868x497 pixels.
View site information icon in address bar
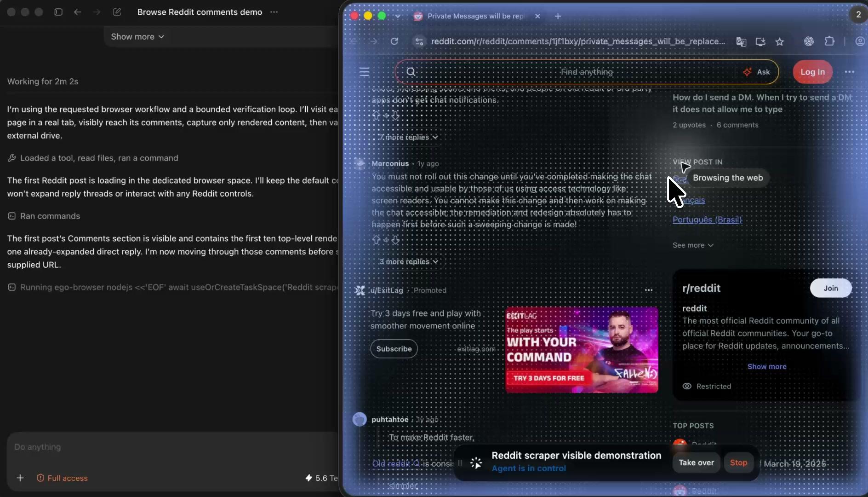(x=419, y=41)
